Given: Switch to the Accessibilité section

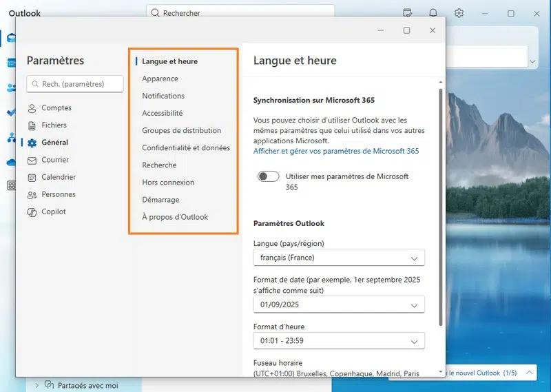Looking at the screenshot, I should (x=163, y=113).
